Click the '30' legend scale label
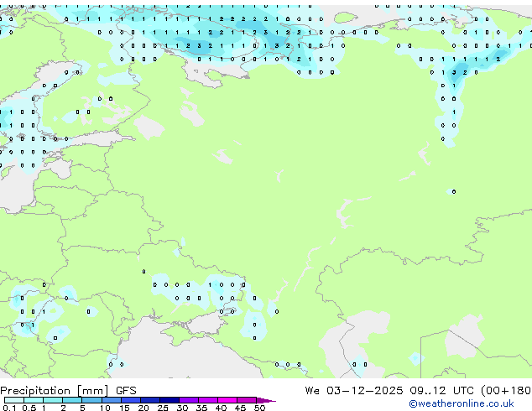This screenshot has width=532, height=411. (182, 408)
